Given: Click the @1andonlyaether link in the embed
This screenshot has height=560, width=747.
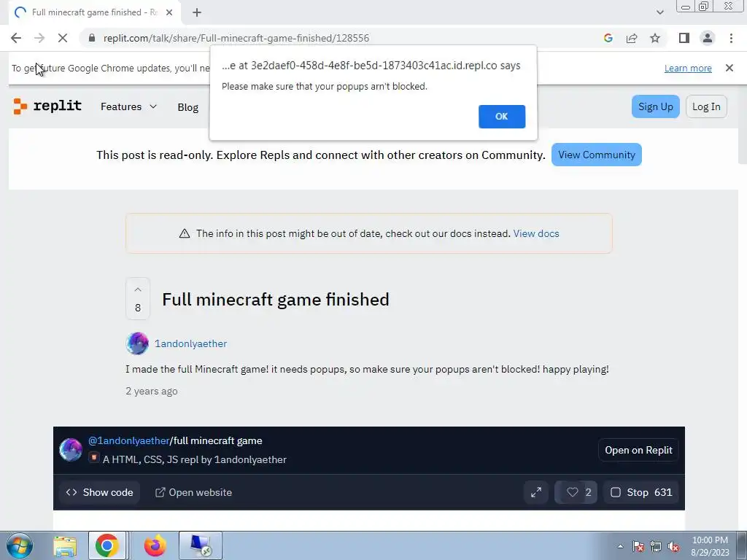Looking at the screenshot, I should 128,440.
